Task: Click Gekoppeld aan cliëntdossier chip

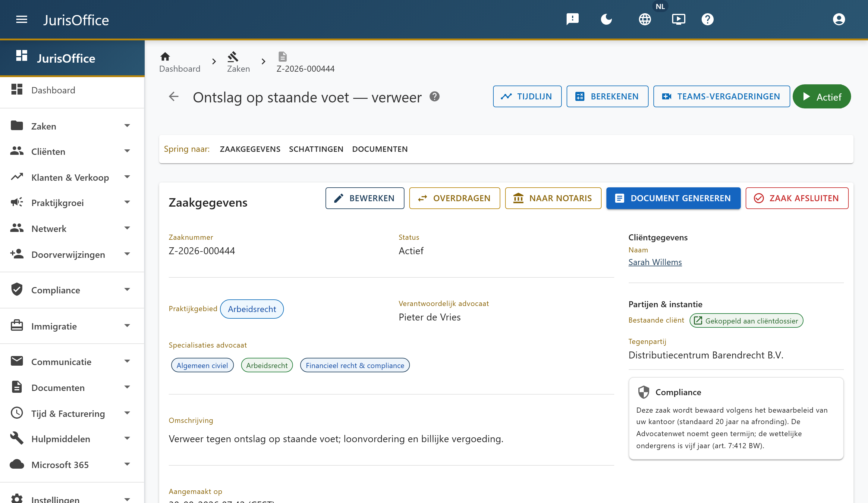Action: pos(746,320)
